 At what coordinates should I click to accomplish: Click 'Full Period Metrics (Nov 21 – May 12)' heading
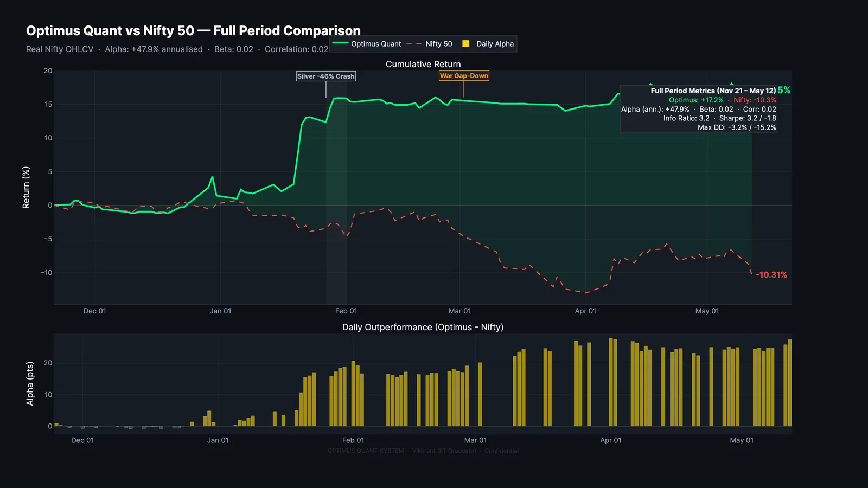(713, 91)
